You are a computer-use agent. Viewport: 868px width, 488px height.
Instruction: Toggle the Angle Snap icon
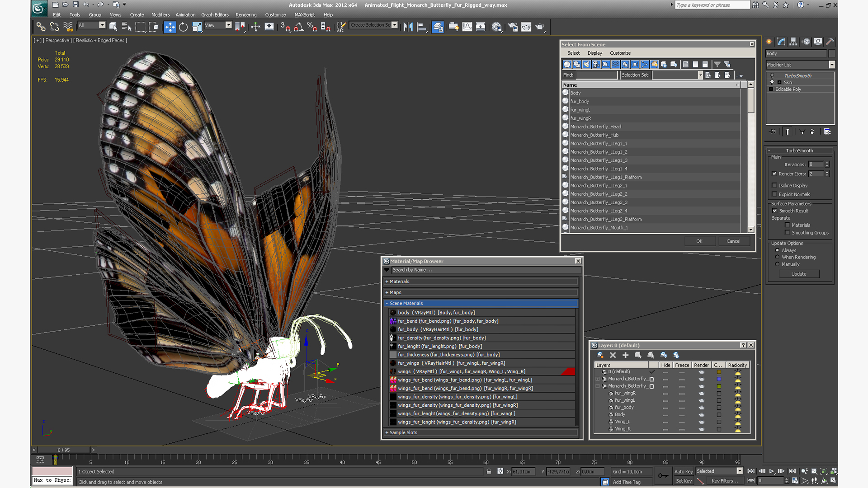pos(298,27)
